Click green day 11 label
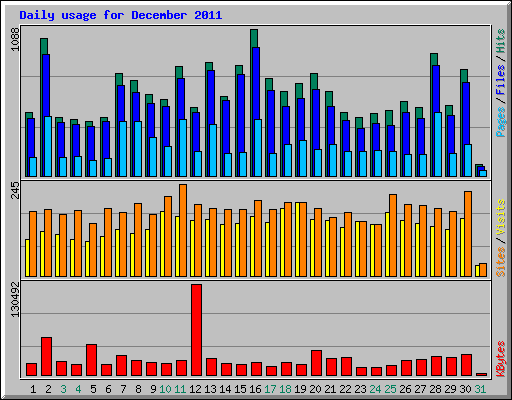512x400 pixels. 180,389
